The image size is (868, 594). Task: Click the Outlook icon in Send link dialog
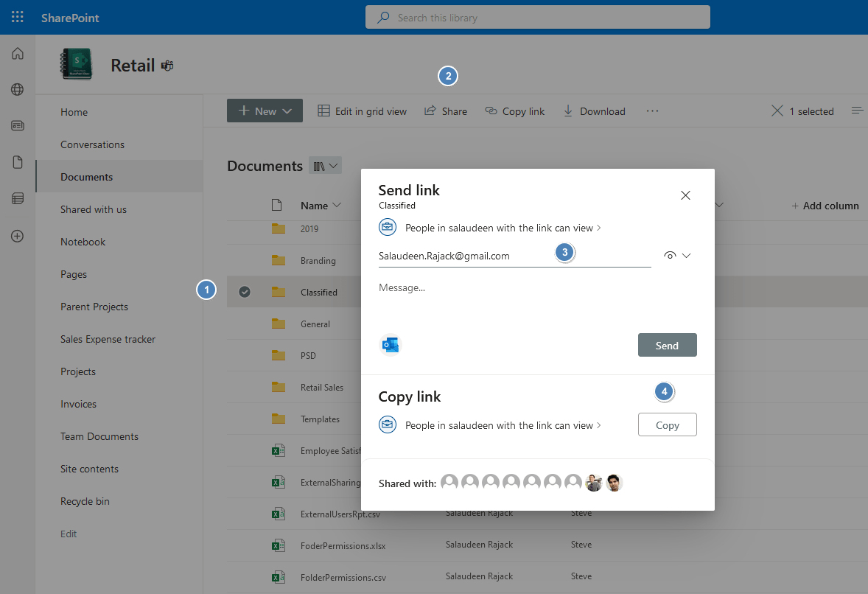[390, 344]
